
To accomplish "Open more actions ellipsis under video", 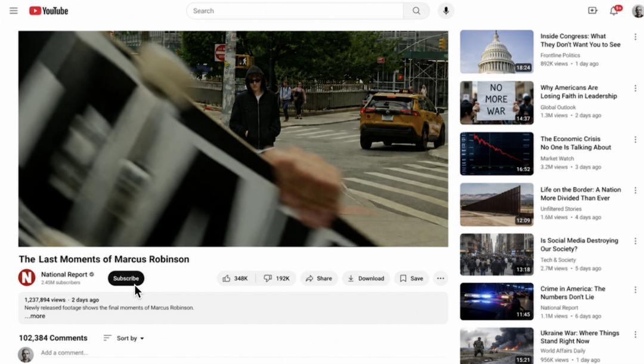I will click(440, 278).
